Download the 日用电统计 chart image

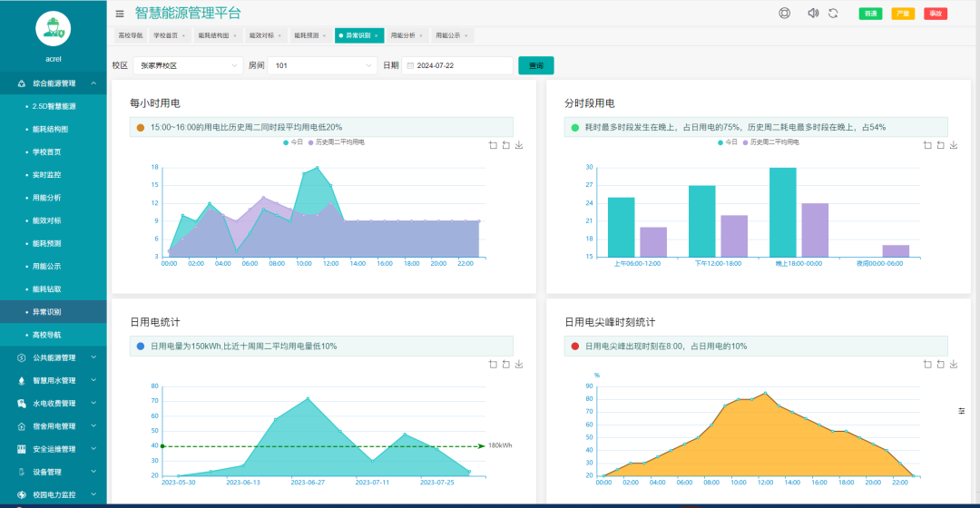click(519, 365)
